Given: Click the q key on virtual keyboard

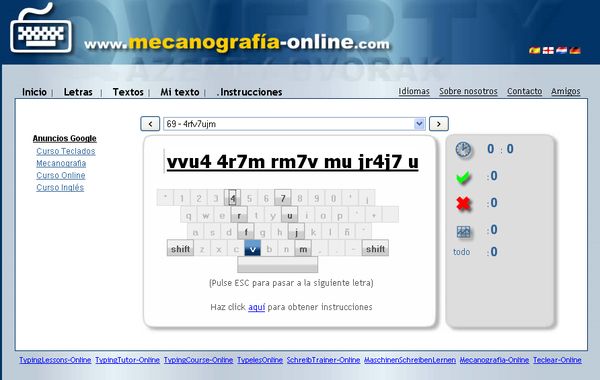Looking at the screenshot, I should 189,215.
